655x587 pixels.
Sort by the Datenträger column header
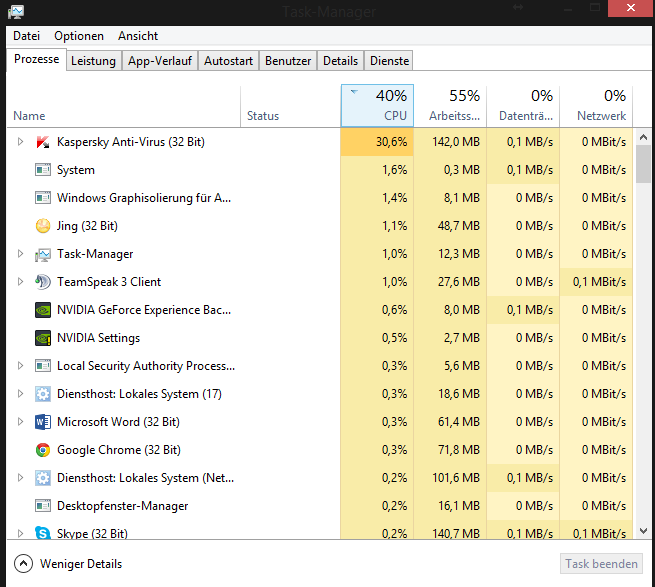(523, 106)
